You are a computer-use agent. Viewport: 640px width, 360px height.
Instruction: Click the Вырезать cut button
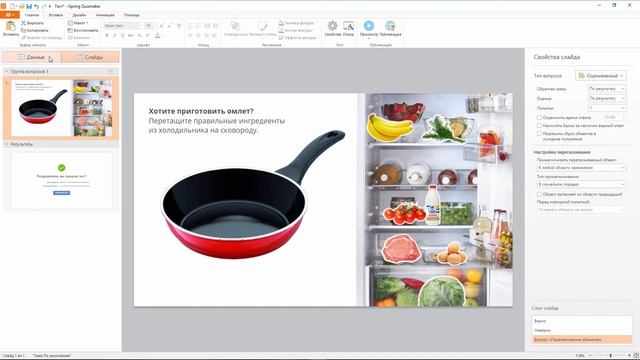[x=32, y=23]
